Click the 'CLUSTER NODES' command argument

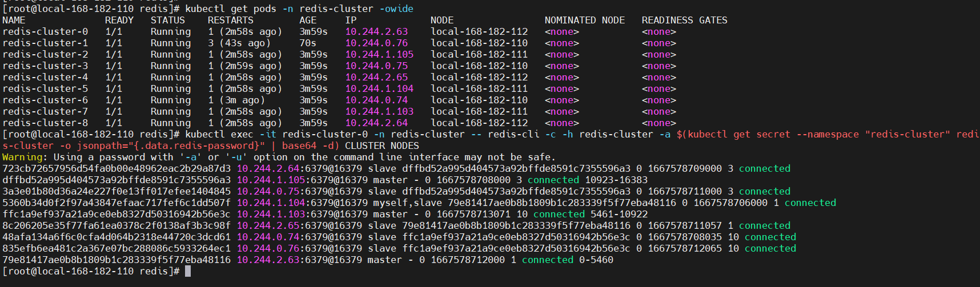point(382,145)
